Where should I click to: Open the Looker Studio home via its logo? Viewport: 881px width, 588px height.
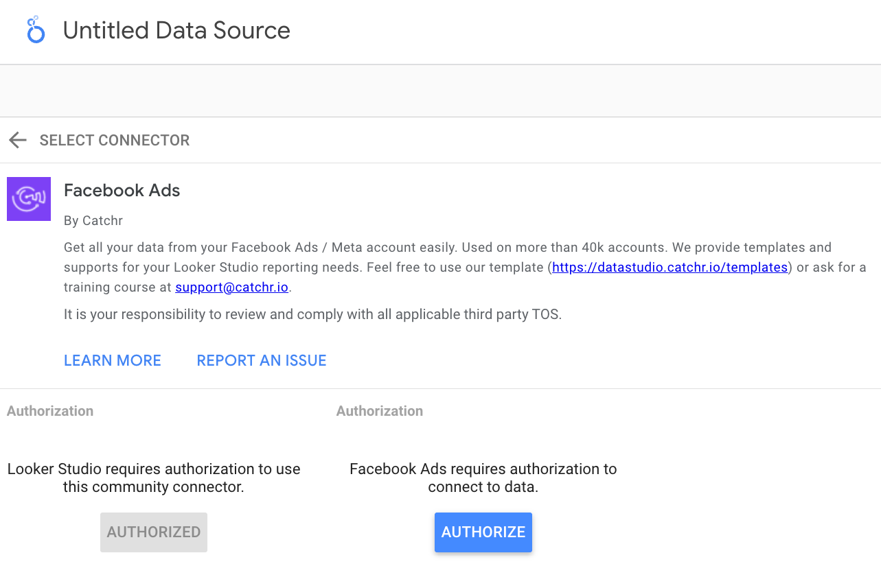pos(35,30)
